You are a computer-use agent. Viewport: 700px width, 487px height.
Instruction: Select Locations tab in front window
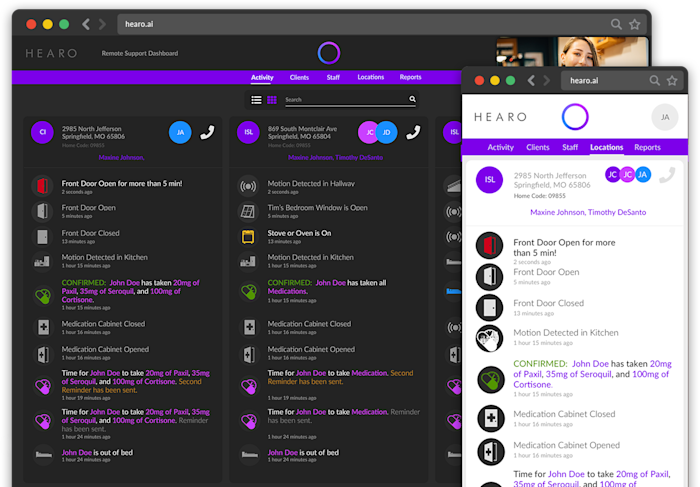606,147
